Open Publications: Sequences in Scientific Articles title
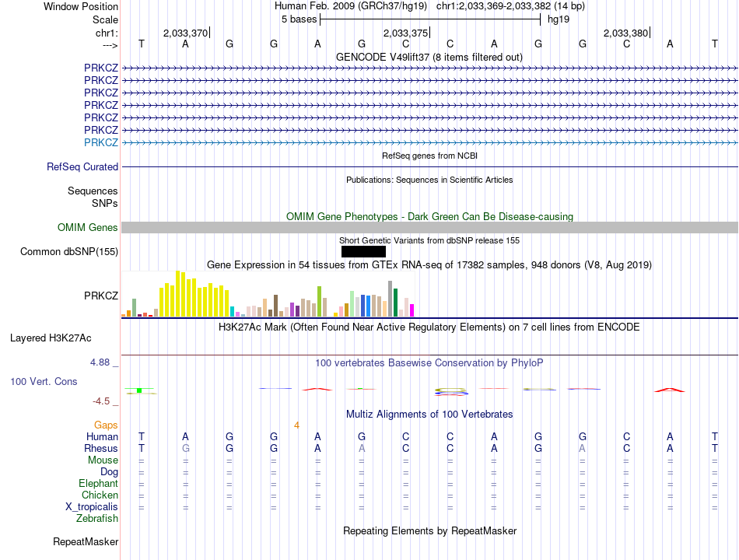Screen dimensions: 739x560 pos(429,180)
